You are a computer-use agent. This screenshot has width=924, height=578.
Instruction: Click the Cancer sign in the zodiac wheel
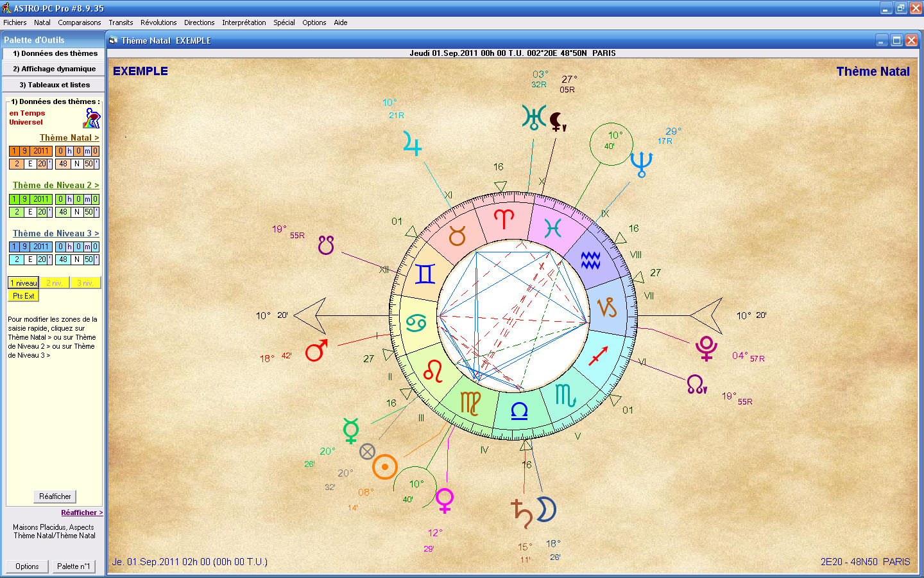(x=416, y=322)
